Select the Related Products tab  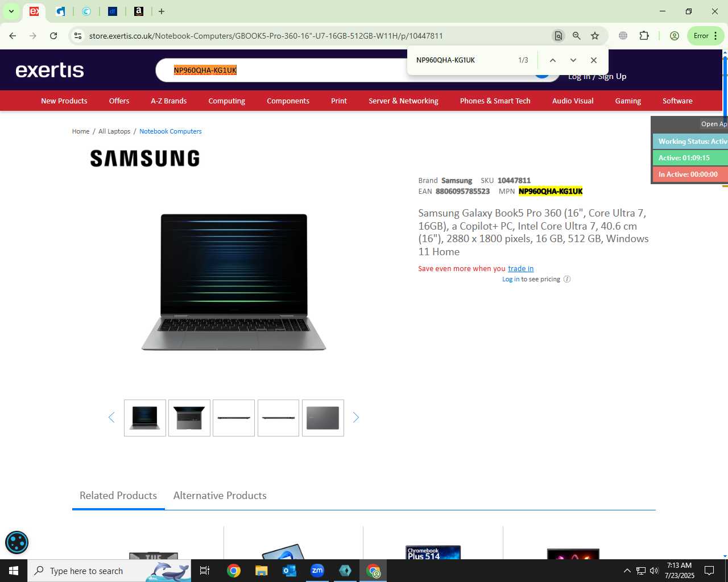coord(118,496)
